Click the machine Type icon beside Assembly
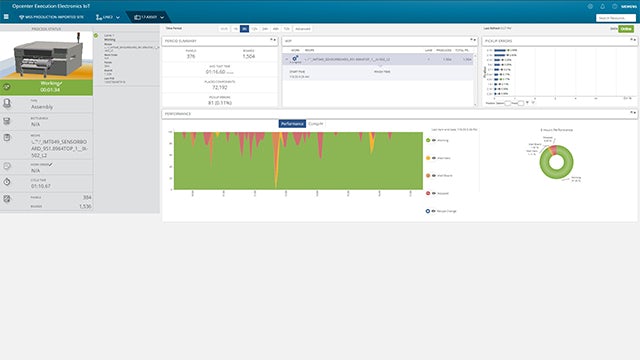 (7, 103)
